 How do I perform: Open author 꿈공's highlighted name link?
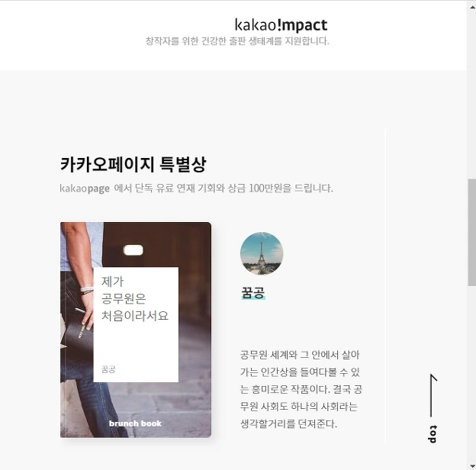(x=253, y=293)
